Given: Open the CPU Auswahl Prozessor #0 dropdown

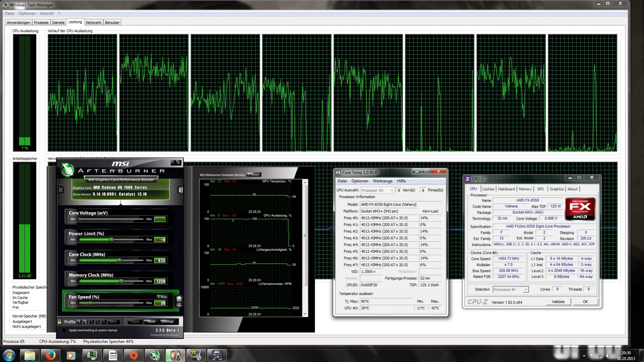Looking at the screenshot, I should tap(377, 190).
